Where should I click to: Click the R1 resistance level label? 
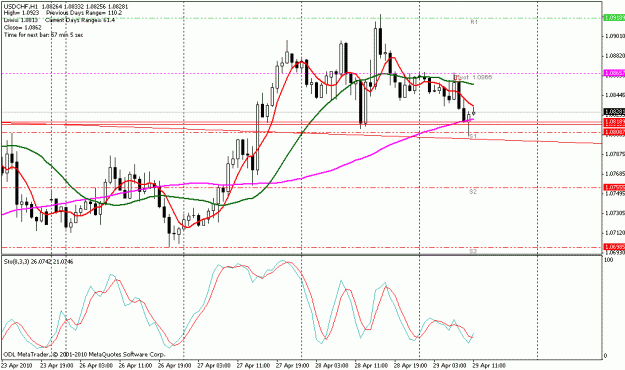[474, 22]
